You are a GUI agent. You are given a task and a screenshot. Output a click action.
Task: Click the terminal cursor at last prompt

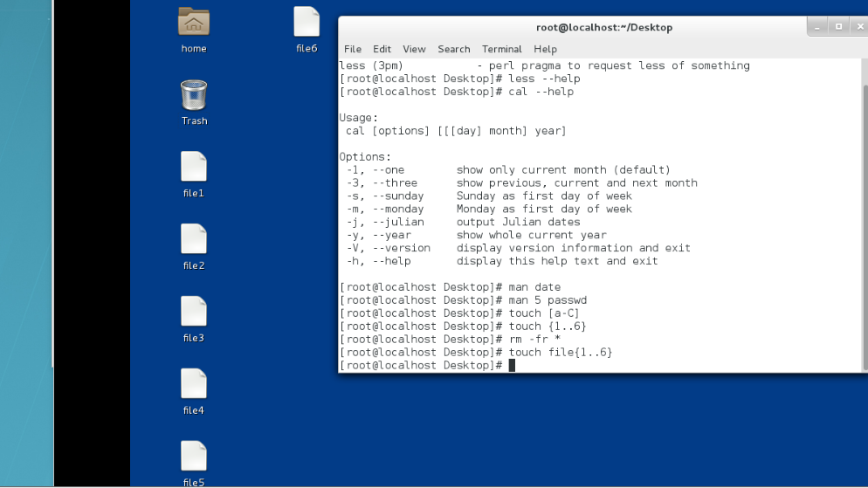(512, 365)
